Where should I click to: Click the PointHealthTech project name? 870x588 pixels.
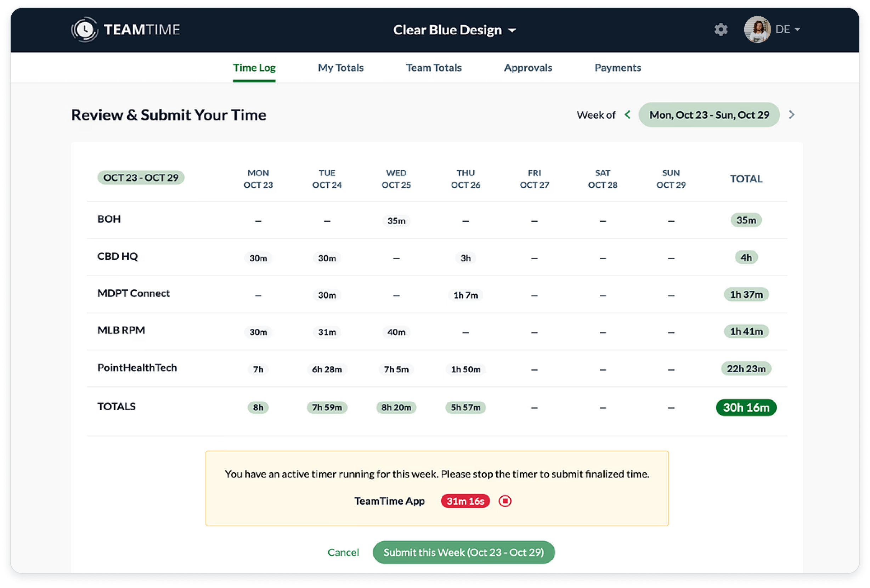pos(137,368)
